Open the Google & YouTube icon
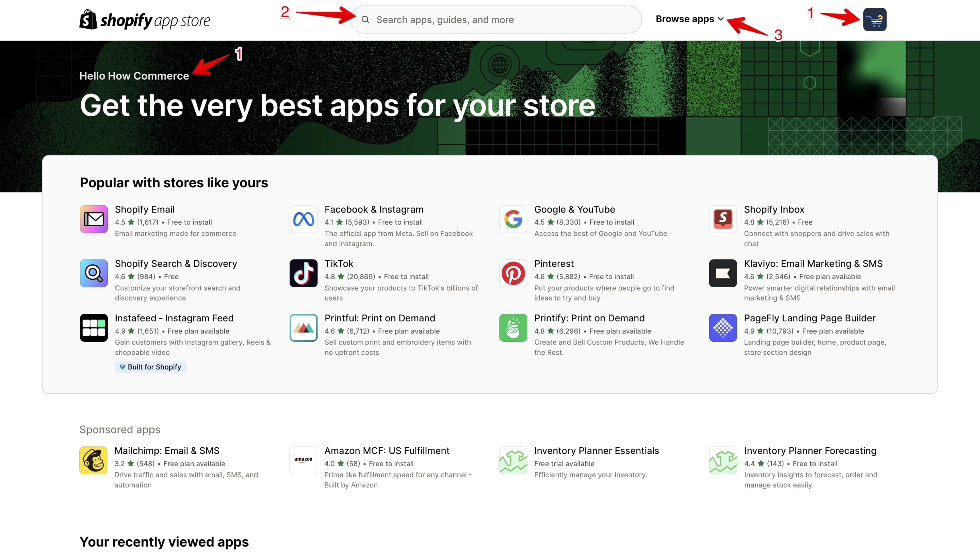This screenshot has height=560, width=980. tap(513, 219)
